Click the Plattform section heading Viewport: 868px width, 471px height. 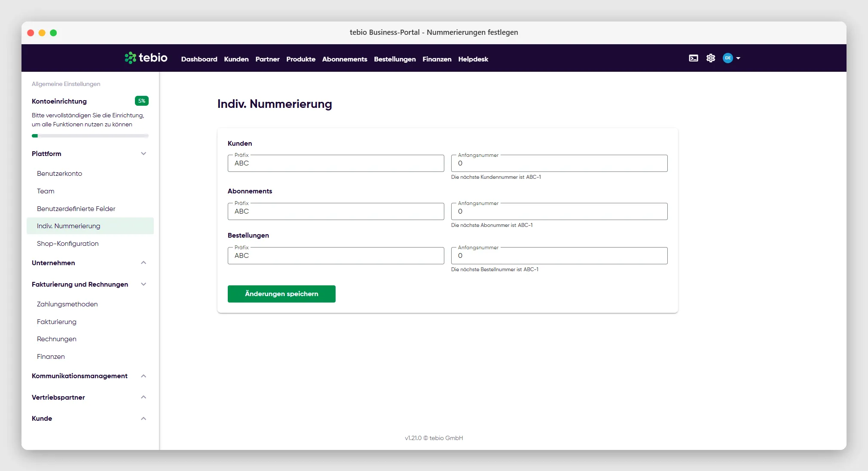[46, 154]
